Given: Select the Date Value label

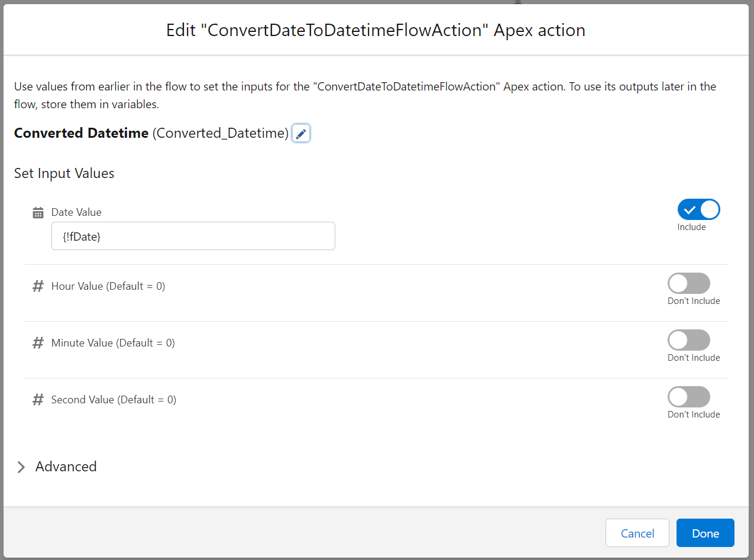Looking at the screenshot, I should pyautogui.click(x=76, y=212).
